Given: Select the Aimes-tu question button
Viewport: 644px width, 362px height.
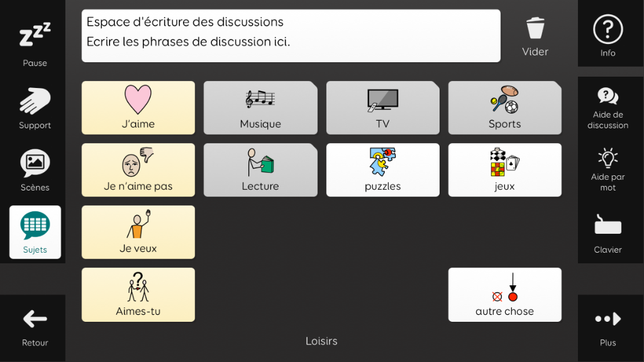Looking at the screenshot, I should click(138, 295).
